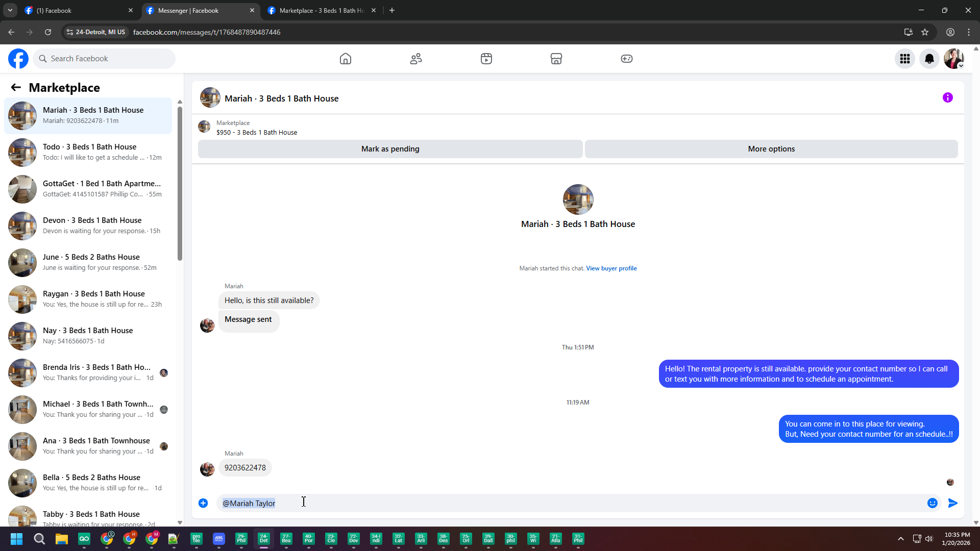This screenshot has width=980, height=551.
Task: Open the Nay · 3 Beds 1 Bath House chat
Action: 88,336
